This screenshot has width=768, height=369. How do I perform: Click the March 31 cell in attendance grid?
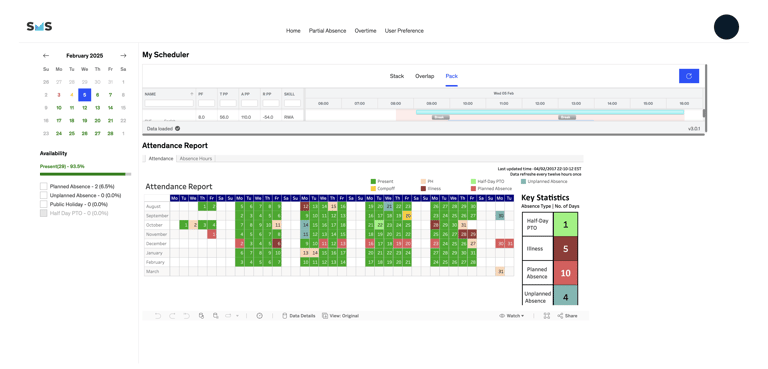tap(500, 271)
